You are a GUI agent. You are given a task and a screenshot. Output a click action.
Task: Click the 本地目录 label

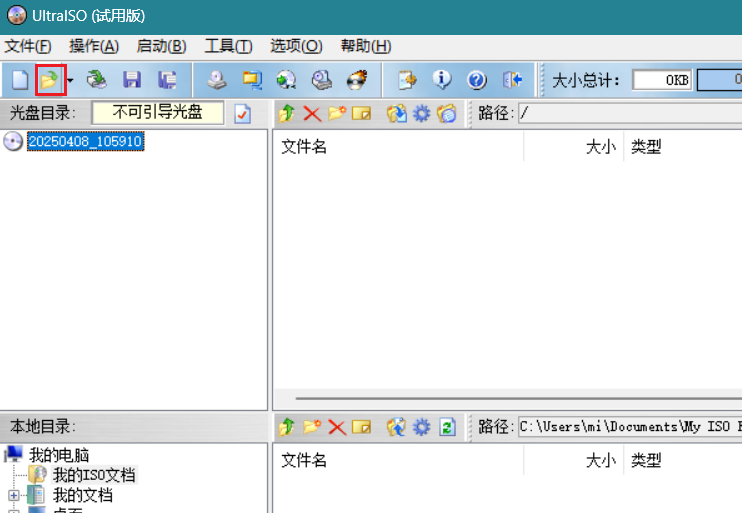[x=43, y=426]
